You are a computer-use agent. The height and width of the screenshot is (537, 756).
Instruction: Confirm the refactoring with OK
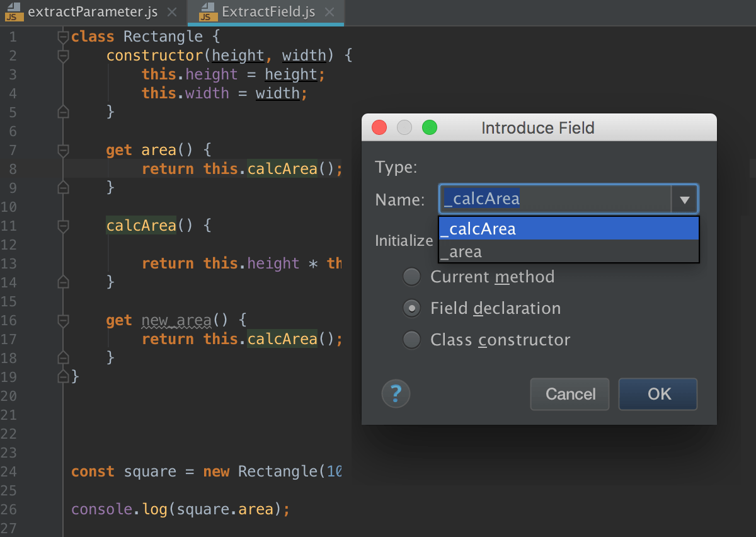(x=658, y=393)
